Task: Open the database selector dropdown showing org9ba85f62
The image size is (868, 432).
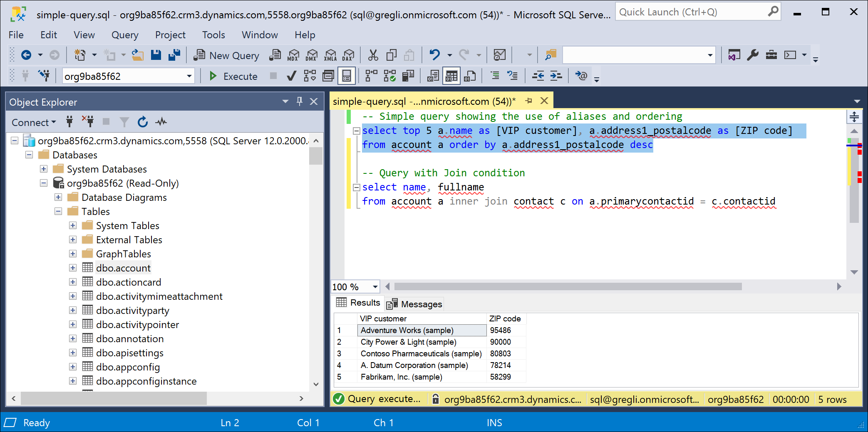Action: tap(189, 76)
